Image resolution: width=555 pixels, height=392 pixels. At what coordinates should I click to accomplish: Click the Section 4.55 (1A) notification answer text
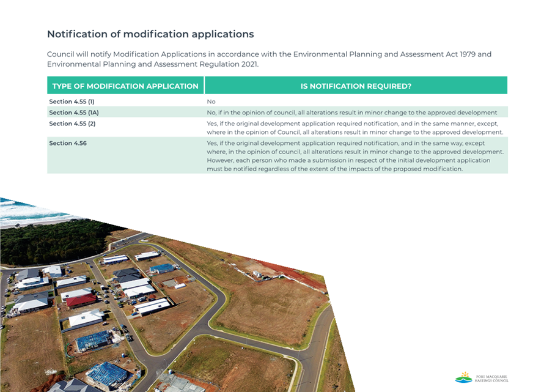pyautogui.click(x=352, y=113)
